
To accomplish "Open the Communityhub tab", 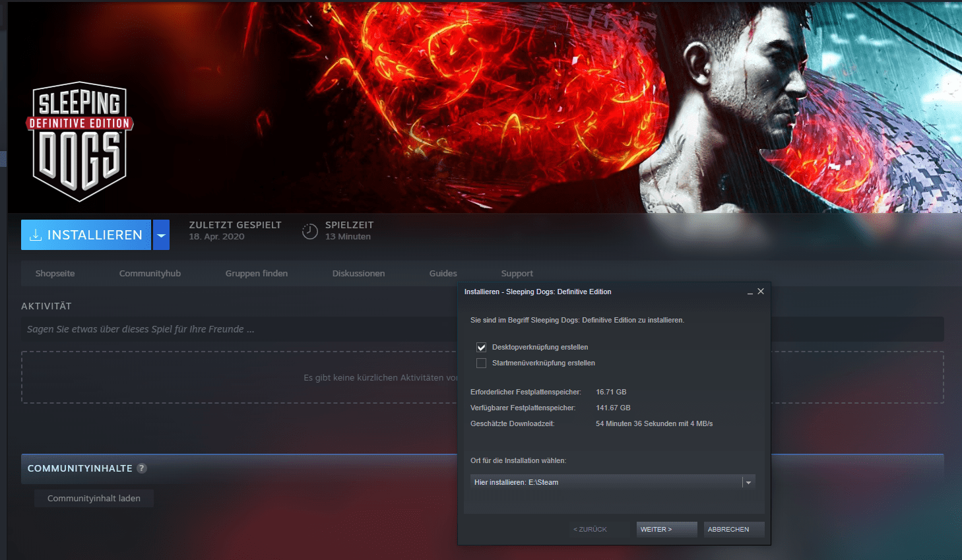I will coord(150,273).
